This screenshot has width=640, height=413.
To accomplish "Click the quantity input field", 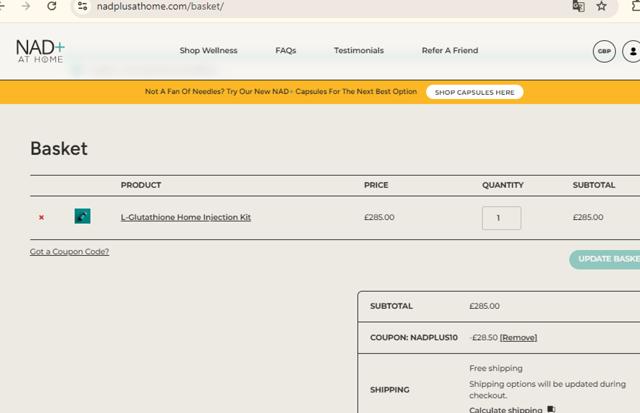I will (501, 218).
